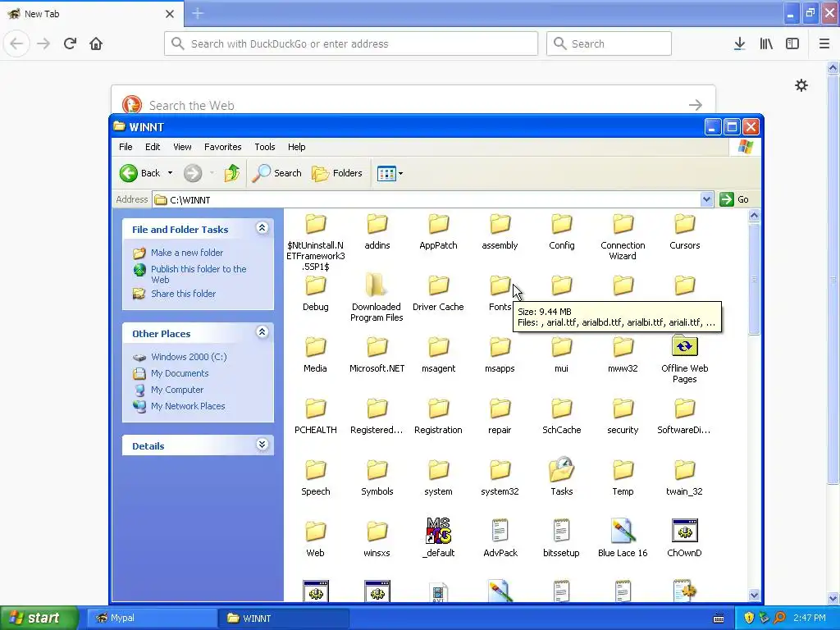The width and height of the screenshot is (840, 630).
Task: Click the browser Search box
Action: click(609, 43)
